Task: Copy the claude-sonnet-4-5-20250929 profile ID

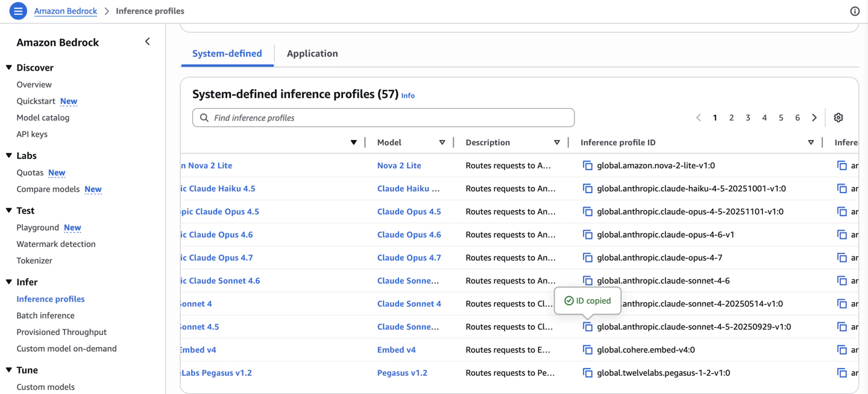Action: coord(588,326)
